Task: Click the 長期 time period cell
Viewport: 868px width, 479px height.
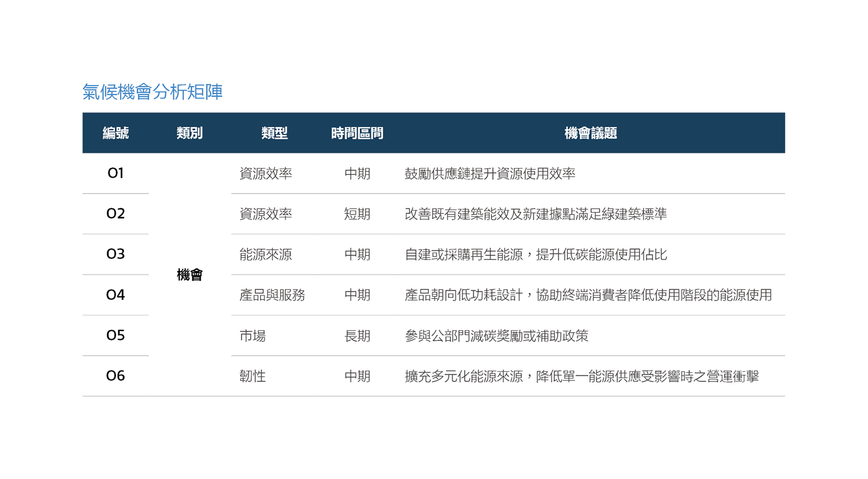Action: (x=357, y=336)
